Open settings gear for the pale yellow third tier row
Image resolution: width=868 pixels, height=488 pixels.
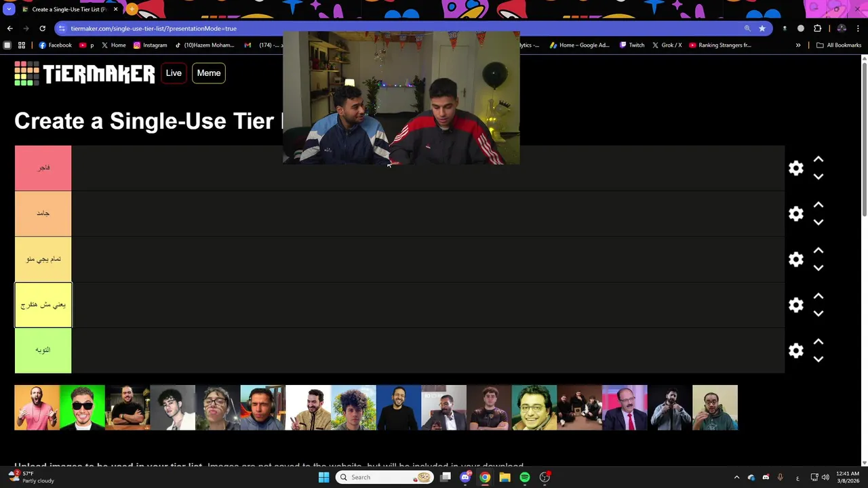(x=796, y=259)
